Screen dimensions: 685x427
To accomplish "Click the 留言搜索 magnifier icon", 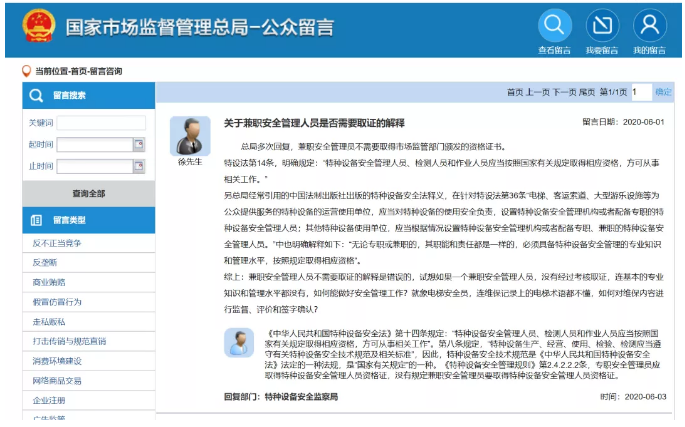I will coord(36,95).
